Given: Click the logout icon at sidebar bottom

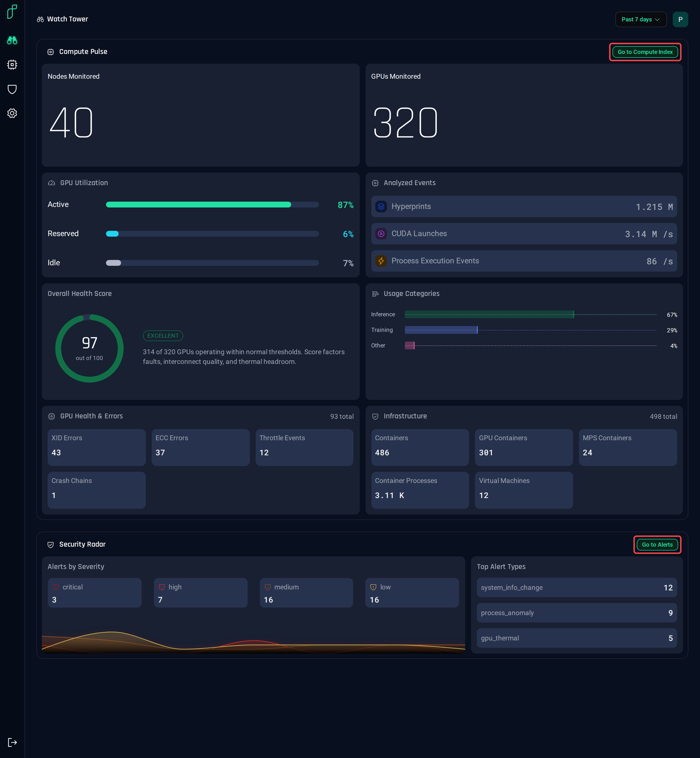Looking at the screenshot, I should click(x=12, y=742).
